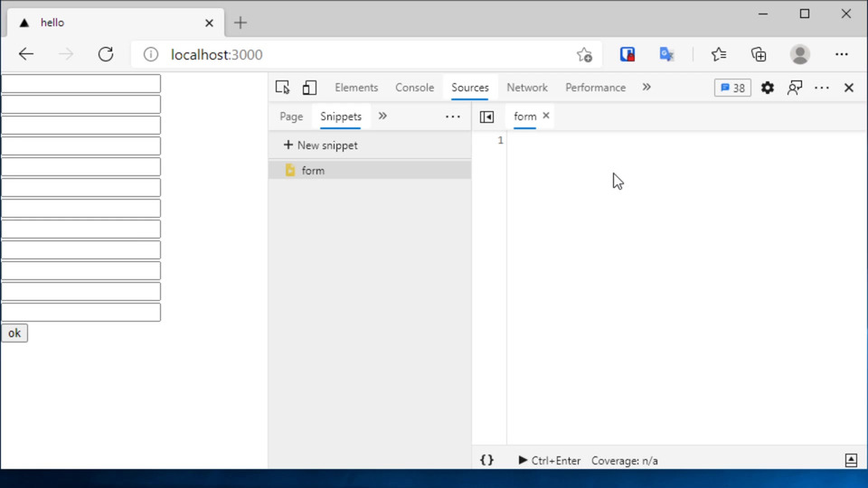Viewport: 868px width, 488px height.
Task: Pretty print with the curly braces button
Action: coord(486,460)
